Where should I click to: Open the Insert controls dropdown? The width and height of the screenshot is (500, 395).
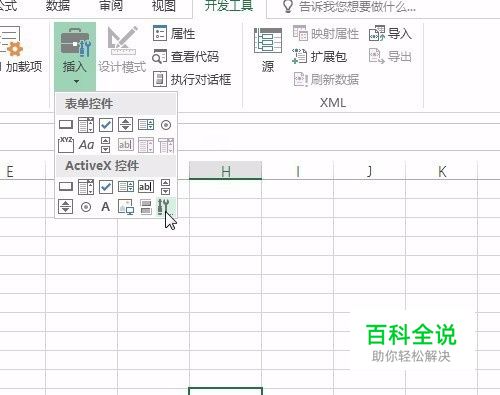[x=75, y=56]
